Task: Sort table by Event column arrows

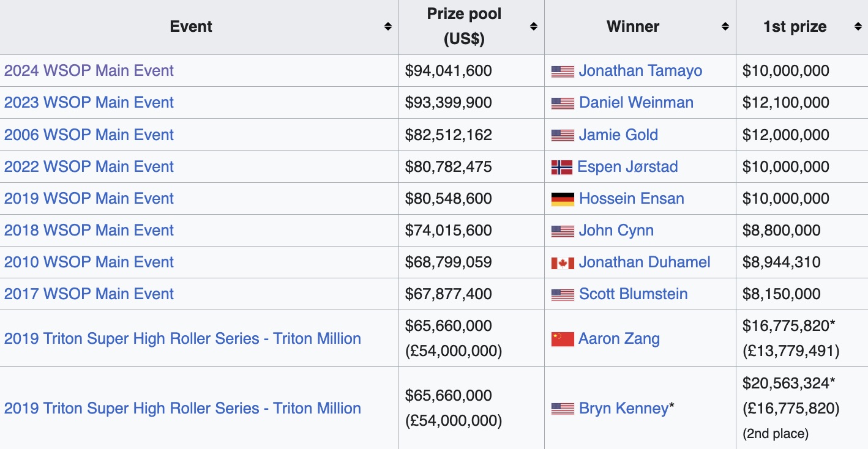Action: tap(387, 27)
